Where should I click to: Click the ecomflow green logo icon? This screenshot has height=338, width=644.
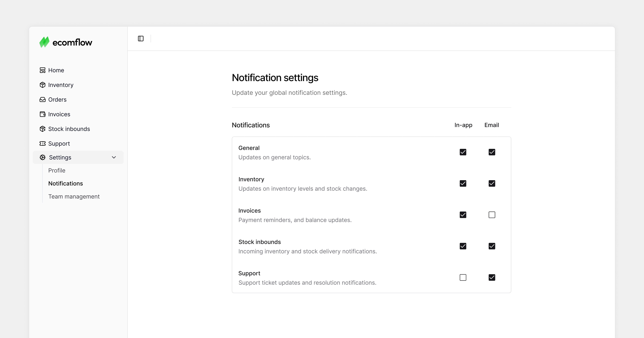point(44,42)
